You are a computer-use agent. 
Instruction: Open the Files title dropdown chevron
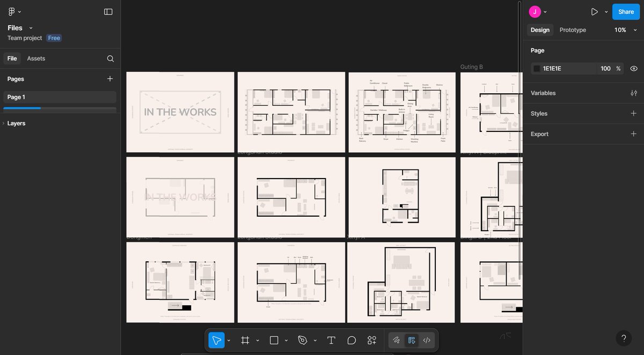tap(31, 28)
